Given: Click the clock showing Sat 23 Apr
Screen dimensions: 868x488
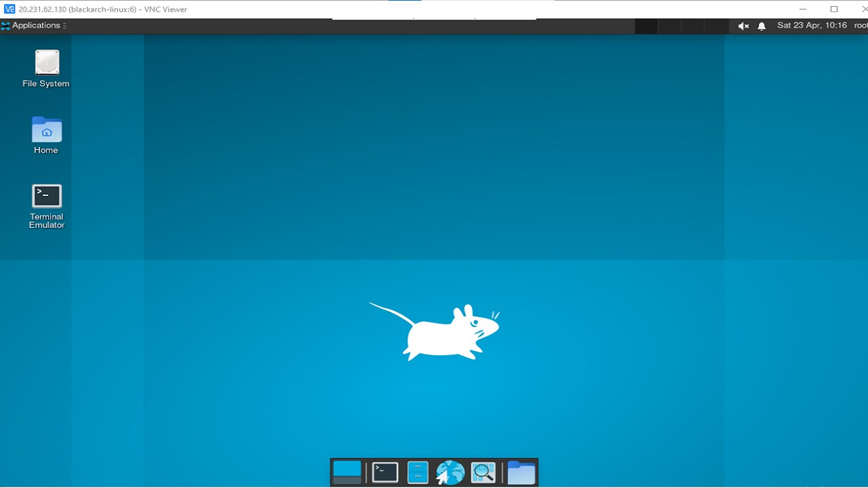Looking at the screenshot, I should pyautogui.click(x=812, y=26).
